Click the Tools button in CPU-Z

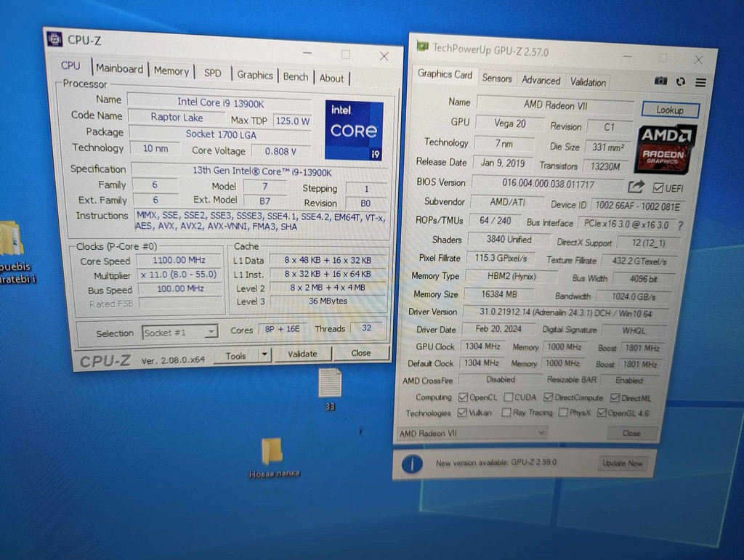tap(236, 356)
